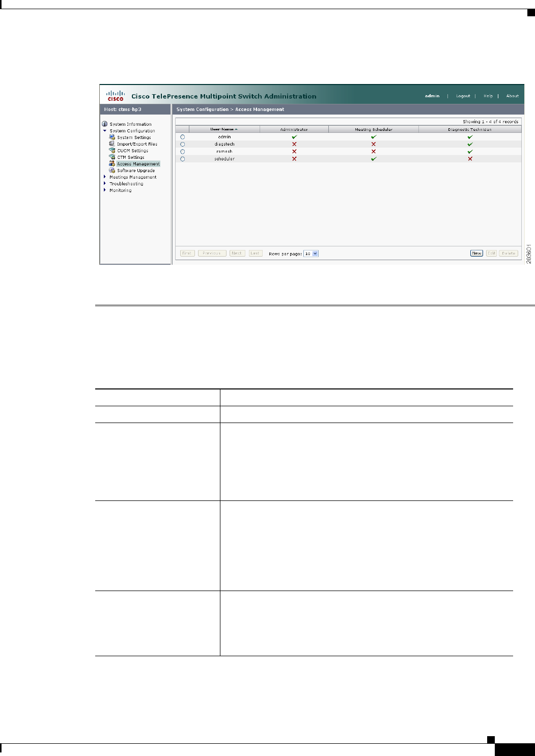
Task: Click the 'scheduler' user name cell
Action: pyautogui.click(x=224, y=159)
